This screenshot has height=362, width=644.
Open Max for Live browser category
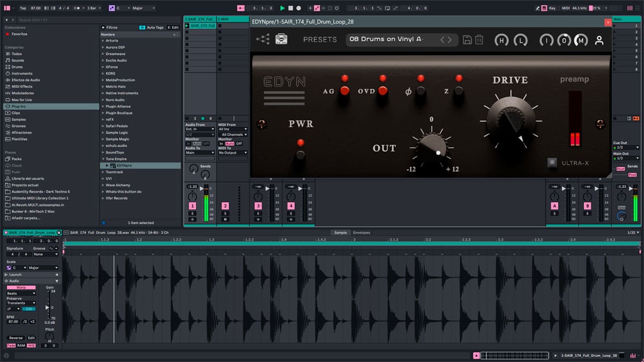pos(21,100)
